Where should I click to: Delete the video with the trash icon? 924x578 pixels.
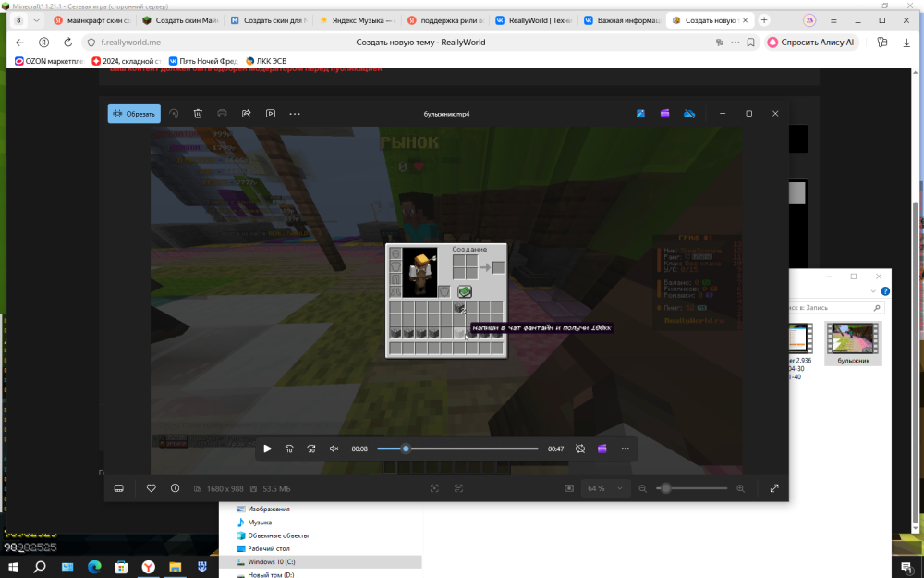pos(198,114)
